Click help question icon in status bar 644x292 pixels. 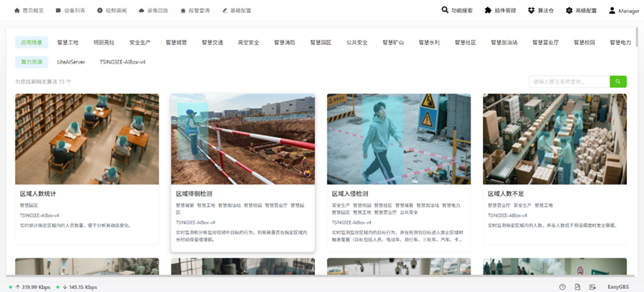[562, 287]
